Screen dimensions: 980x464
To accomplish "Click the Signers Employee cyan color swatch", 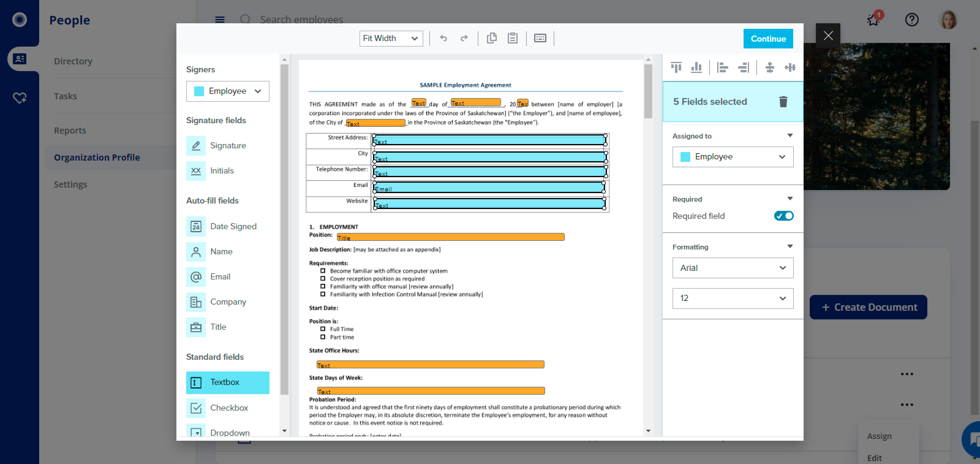I will coord(198,91).
